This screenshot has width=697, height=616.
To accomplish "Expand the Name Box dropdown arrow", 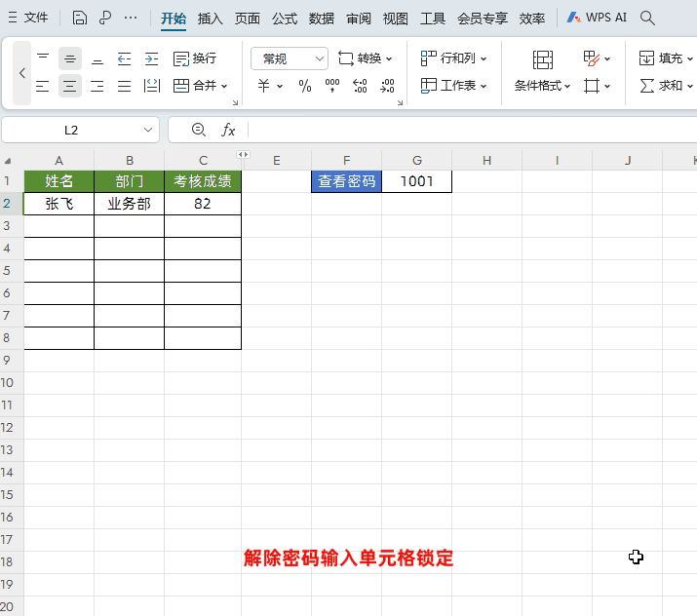I will 149,130.
